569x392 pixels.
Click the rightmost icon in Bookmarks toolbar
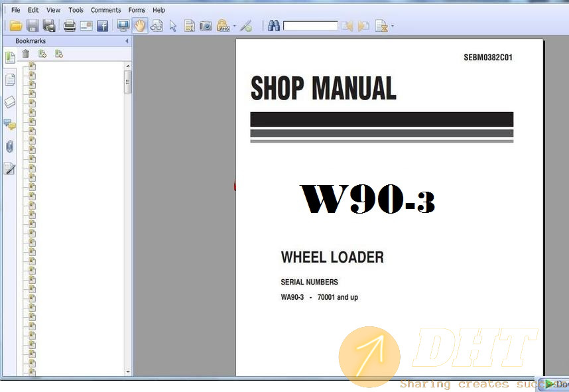pyautogui.click(x=59, y=54)
